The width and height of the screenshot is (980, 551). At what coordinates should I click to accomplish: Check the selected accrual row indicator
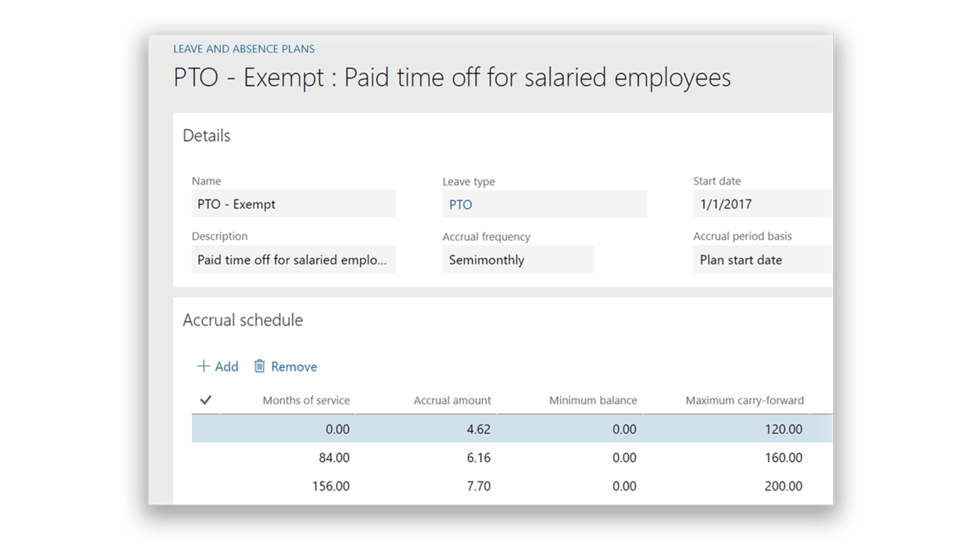(x=205, y=428)
